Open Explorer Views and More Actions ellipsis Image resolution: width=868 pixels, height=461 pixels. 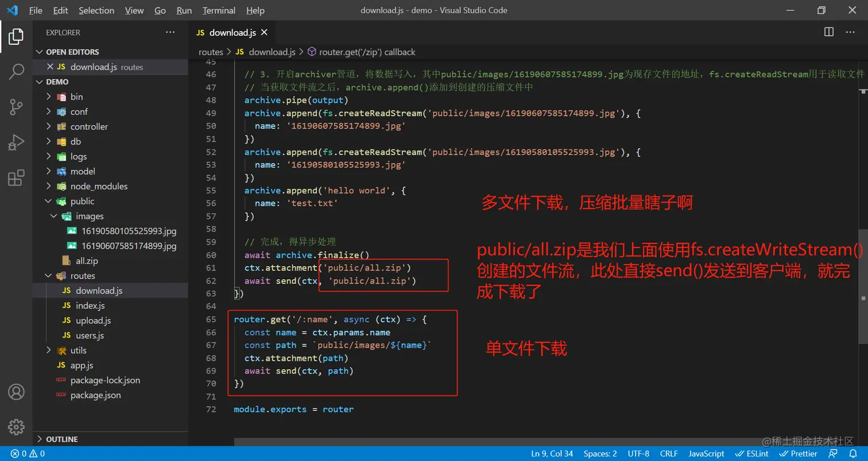[x=170, y=32]
